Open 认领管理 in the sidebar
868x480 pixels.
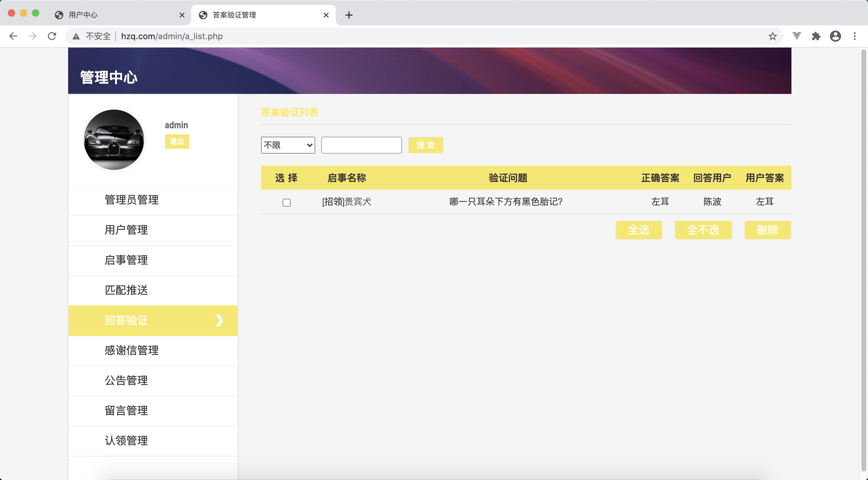[153, 441]
